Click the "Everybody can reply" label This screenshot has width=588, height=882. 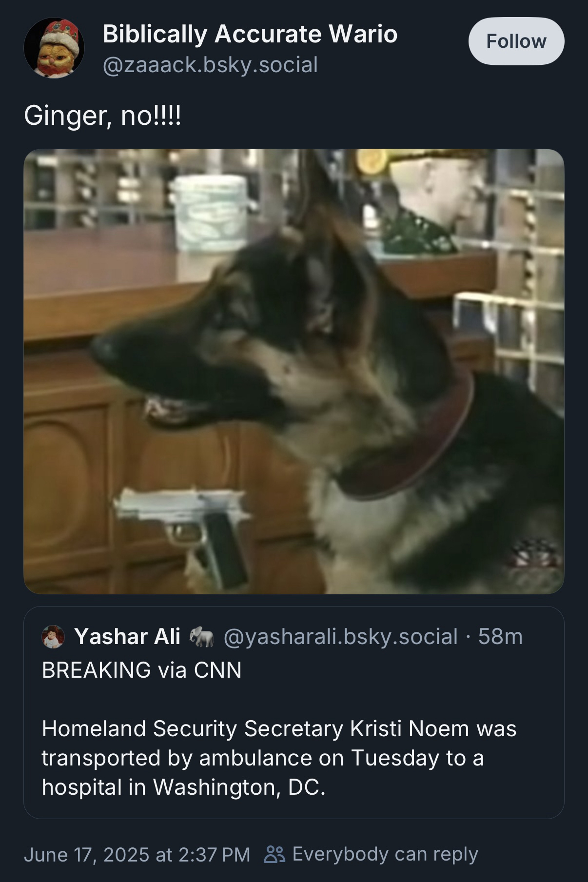(x=385, y=854)
